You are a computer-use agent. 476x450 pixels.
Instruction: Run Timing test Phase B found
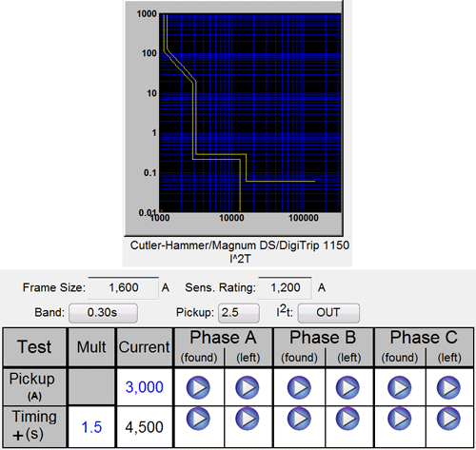click(299, 419)
